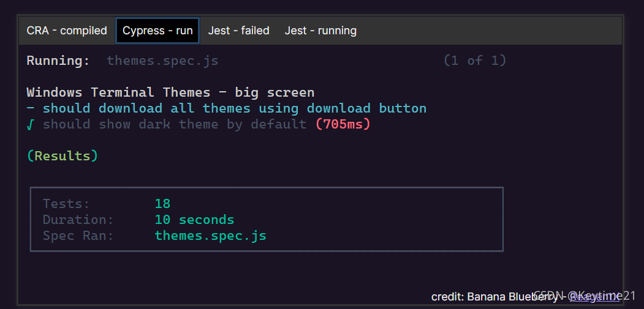Click the '(705ms)' duration value
644x309 pixels.
tap(343, 124)
